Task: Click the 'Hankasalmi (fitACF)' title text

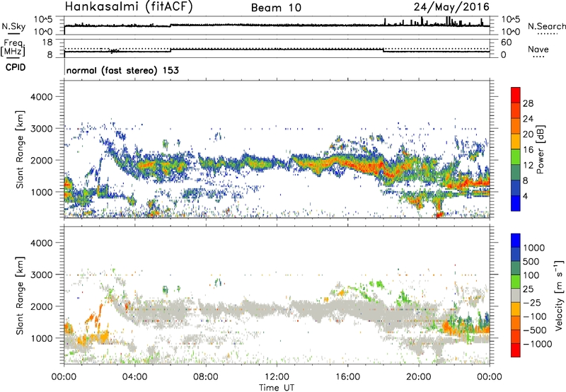Action: [x=129, y=7]
